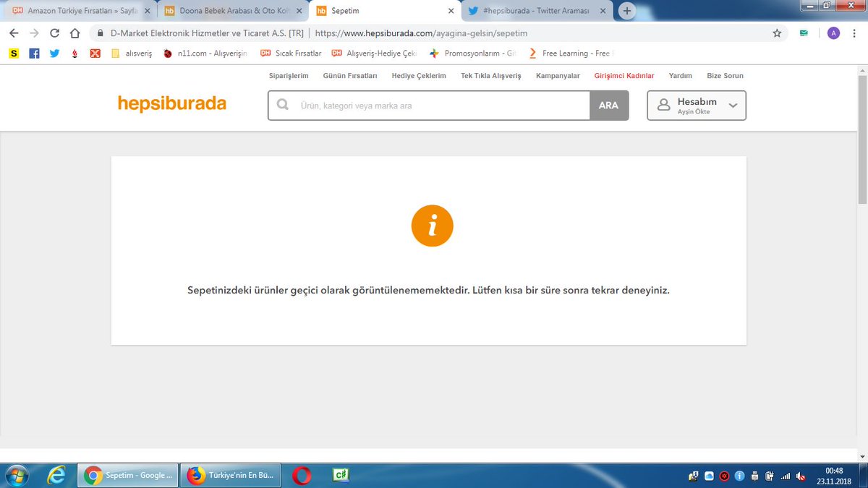Click the ARA search button
Image resolution: width=868 pixels, height=488 pixels.
(x=609, y=106)
